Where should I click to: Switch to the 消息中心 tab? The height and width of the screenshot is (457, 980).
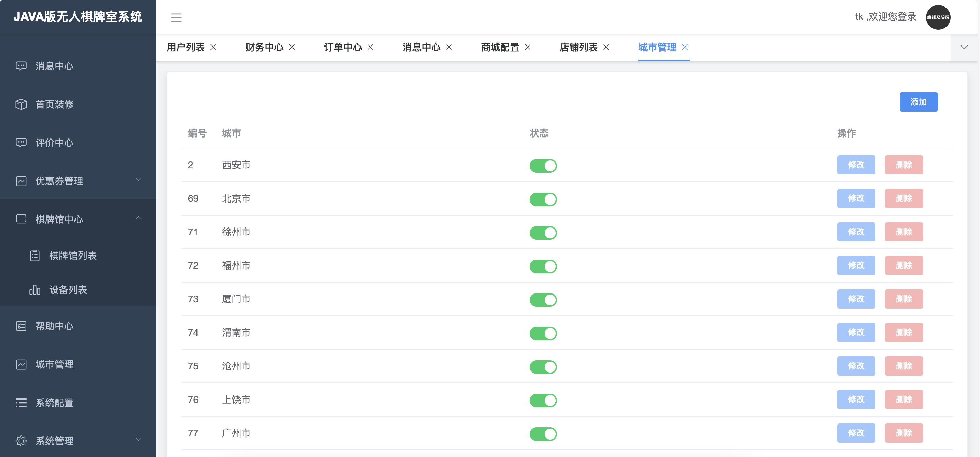(422, 47)
